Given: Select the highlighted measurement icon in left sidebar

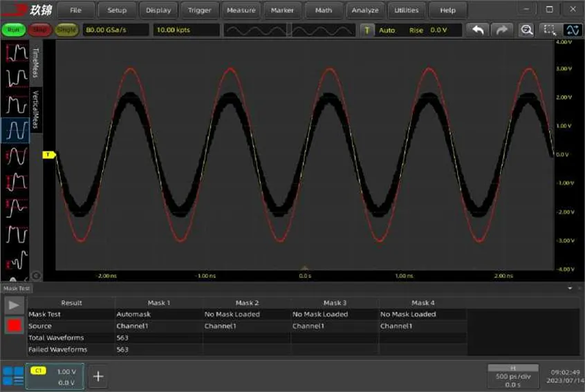Looking at the screenshot, I should tap(16, 129).
